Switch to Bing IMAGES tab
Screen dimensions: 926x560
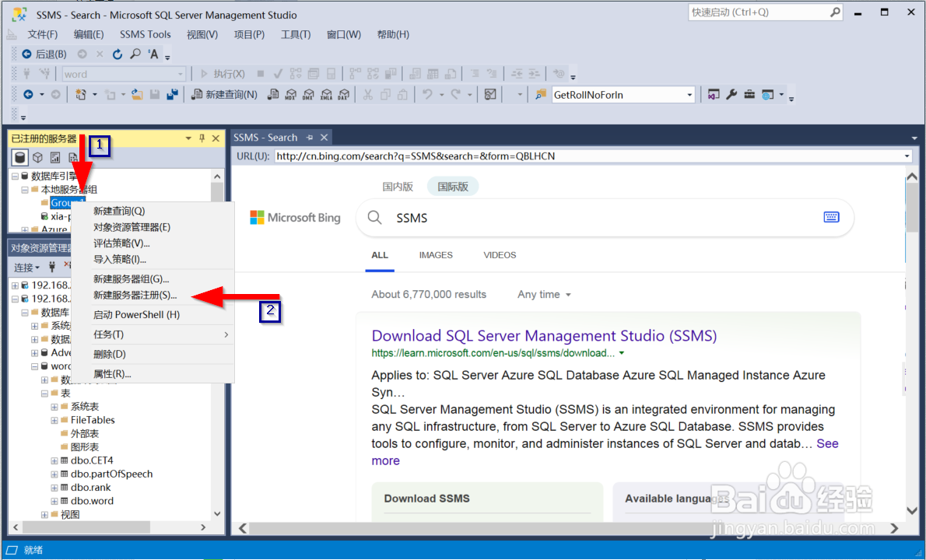click(x=436, y=255)
